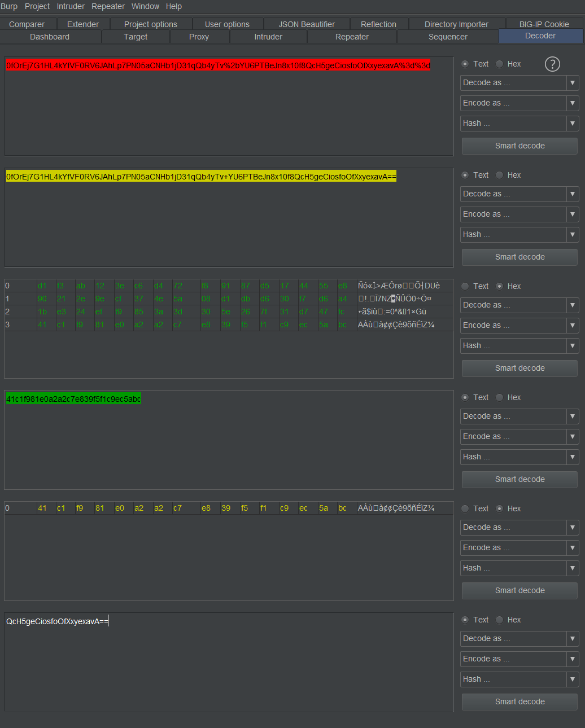Open the Intruder menu in menu bar
The width and height of the screenshot is (585, 728).
tap(71, 6)
